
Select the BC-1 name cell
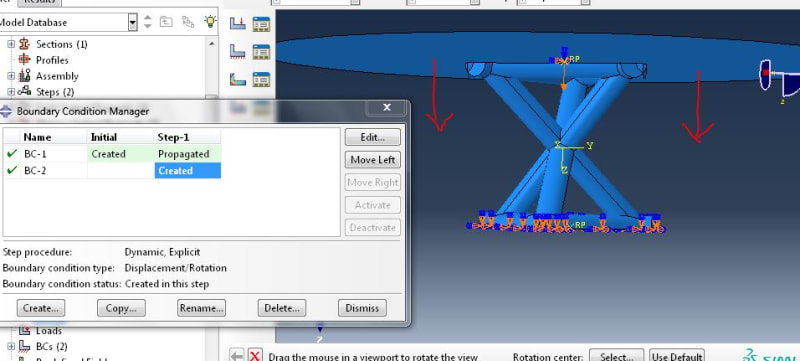54,154
